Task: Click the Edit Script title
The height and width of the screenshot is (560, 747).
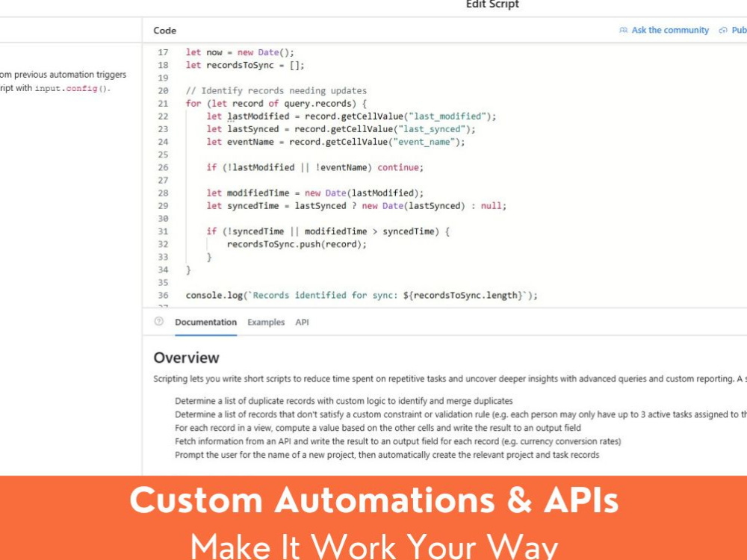Action: coord(492,4)
